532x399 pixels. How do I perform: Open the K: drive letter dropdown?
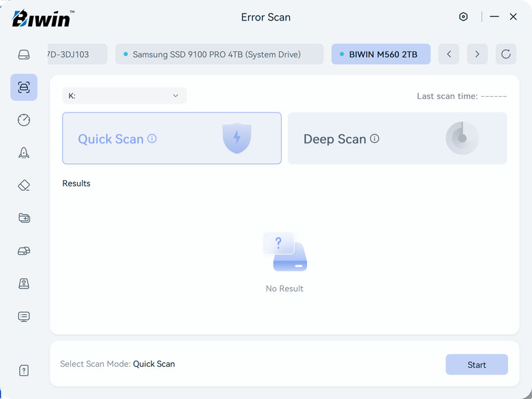coord(125,95)
